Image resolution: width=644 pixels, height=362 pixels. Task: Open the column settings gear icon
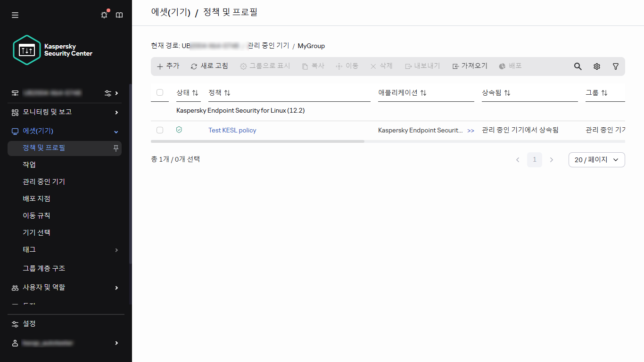(596, 66)
